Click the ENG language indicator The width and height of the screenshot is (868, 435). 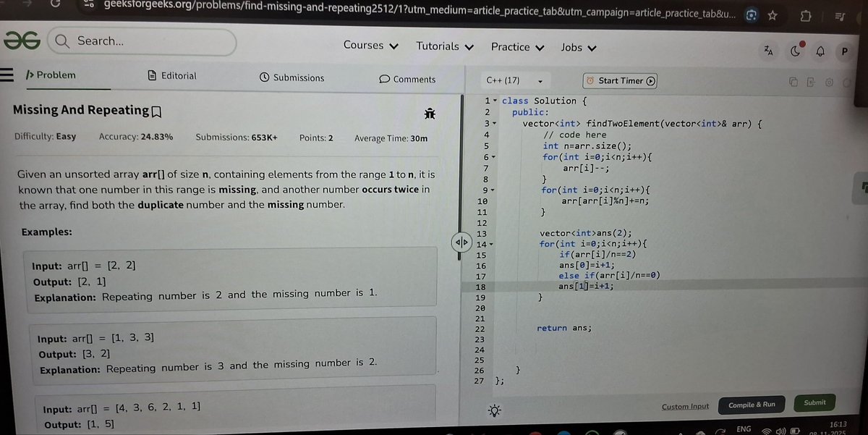(x=743, y=429)
